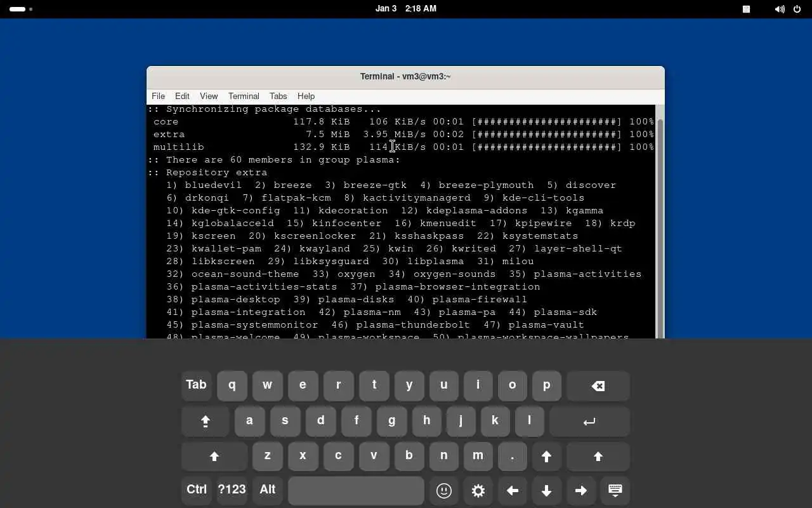Tap the right arrow key on keyboard
The image size is (812, 508).
(x=580, y=491)
